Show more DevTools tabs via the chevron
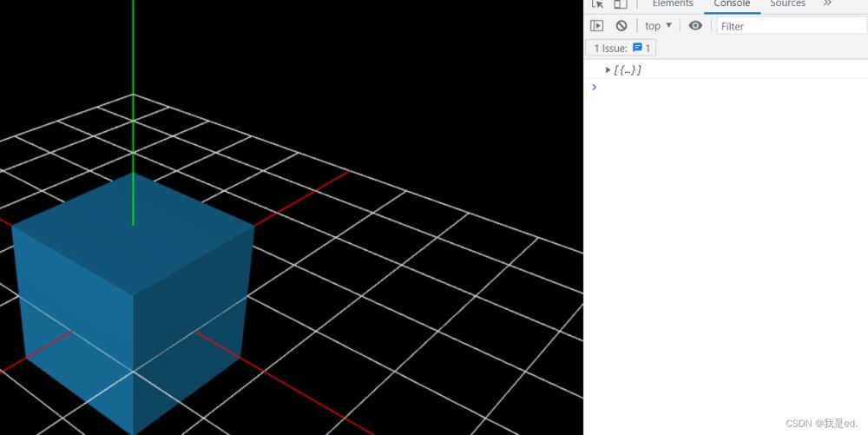 coord(827,4)
